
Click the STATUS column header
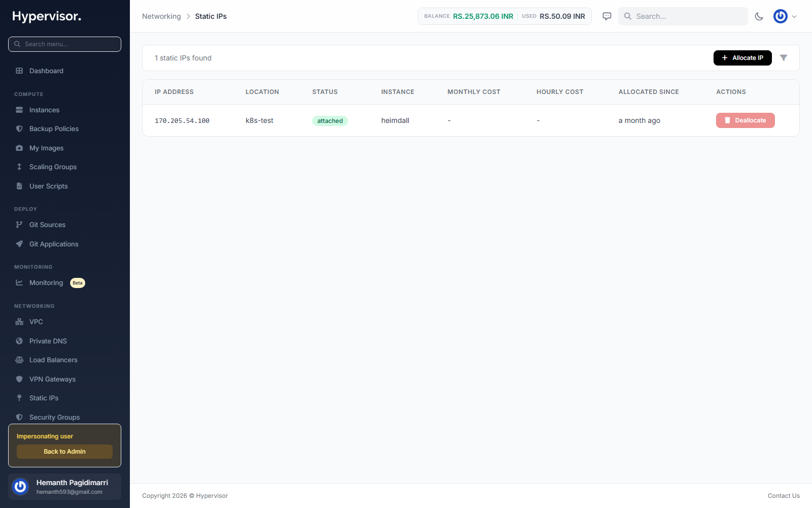[325, 92]
